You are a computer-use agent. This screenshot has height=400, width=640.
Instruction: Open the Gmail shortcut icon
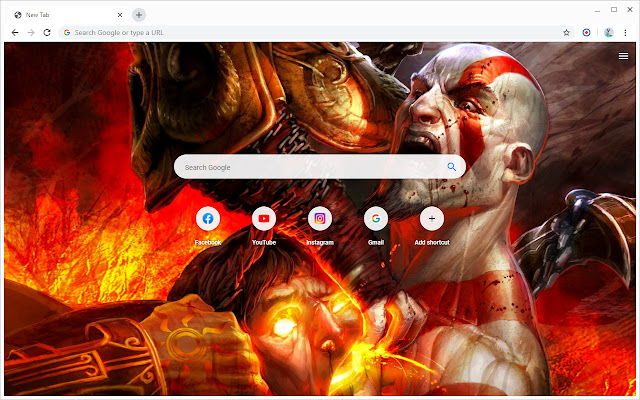coord(376,219)
